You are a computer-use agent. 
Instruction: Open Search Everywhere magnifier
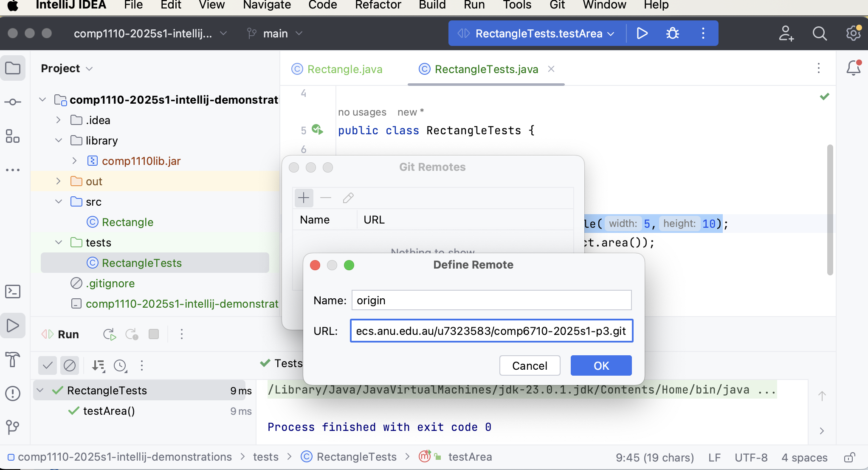tap(819, 34)
